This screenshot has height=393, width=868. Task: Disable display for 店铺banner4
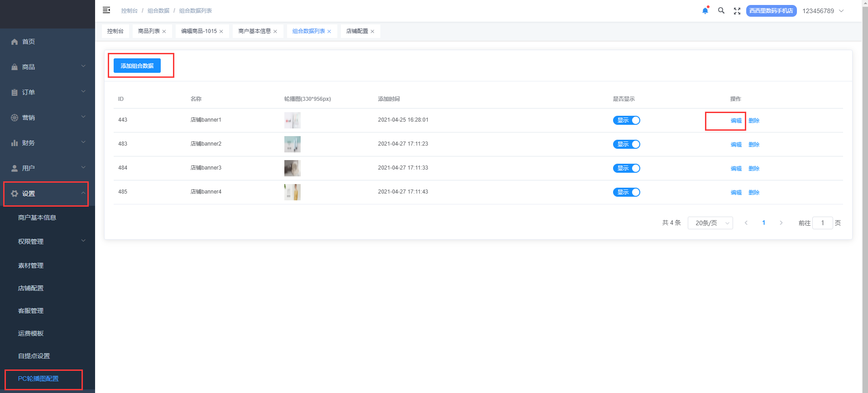click(626, 192)
